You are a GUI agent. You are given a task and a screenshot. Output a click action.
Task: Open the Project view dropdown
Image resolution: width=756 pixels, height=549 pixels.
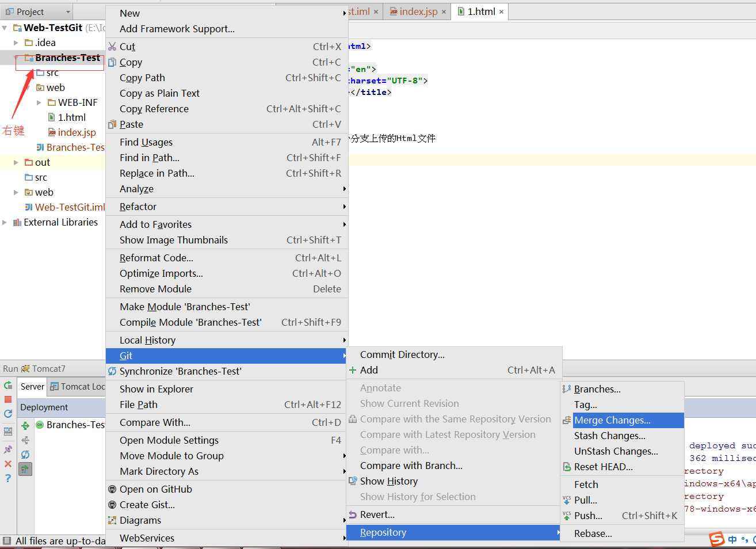coord(68,12)
